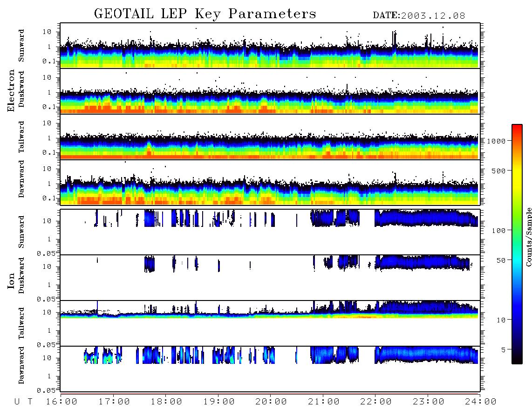
Task: Select Electron "Dawnward" panel label
Action: (21, 179)
